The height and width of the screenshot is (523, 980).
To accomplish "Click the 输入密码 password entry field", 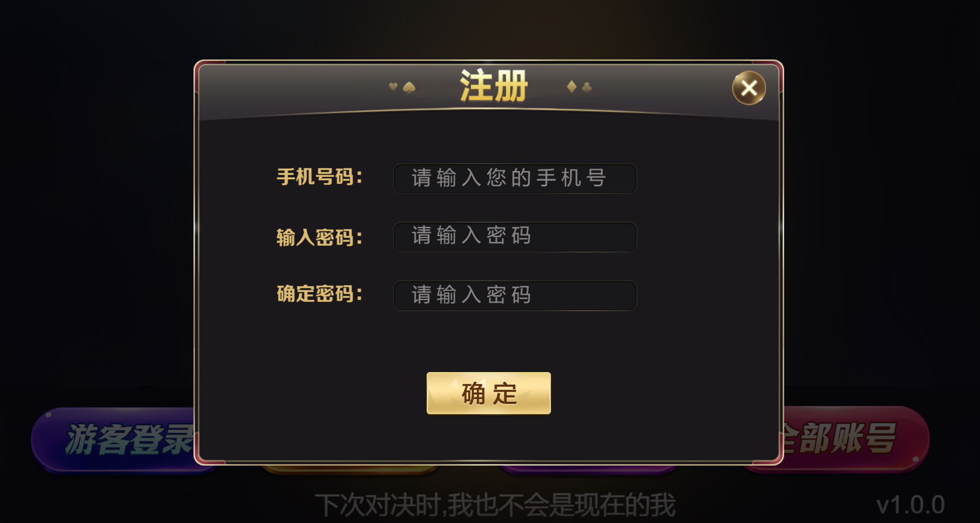I will click(x=514, y=237).
